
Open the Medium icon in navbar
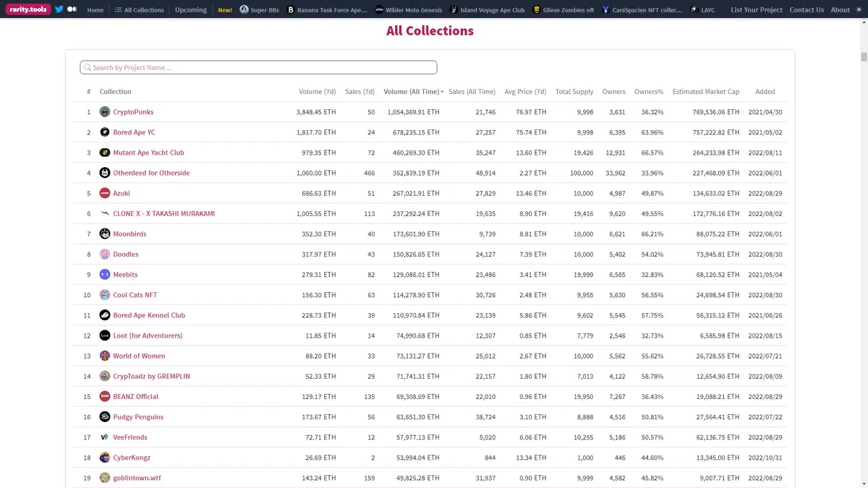72,9
